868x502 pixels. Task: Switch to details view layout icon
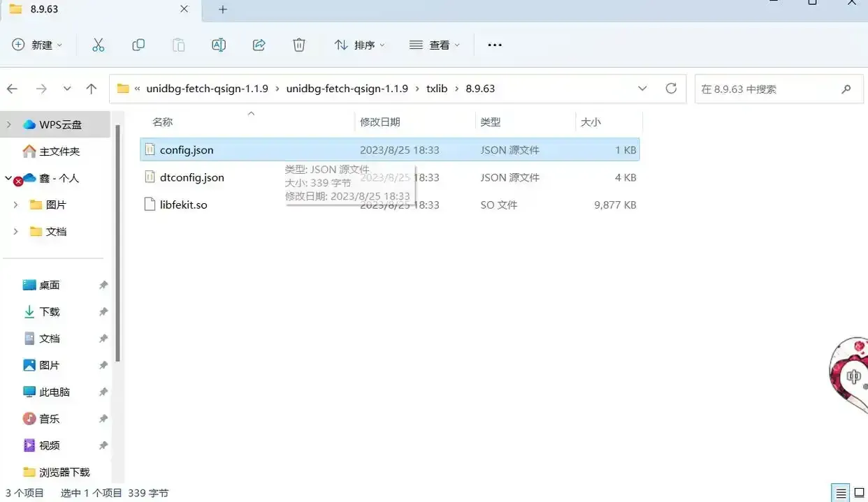click(x=841, y=492)
